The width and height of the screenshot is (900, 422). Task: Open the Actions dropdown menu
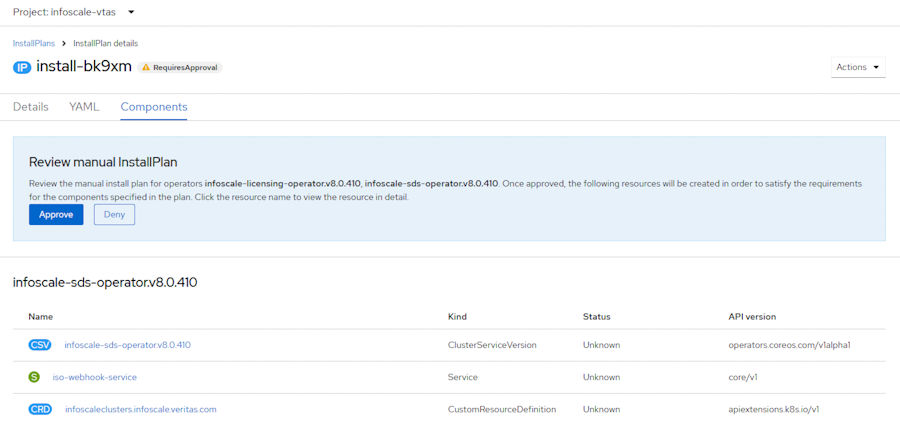pyautogui.click(x=858, y=67)
